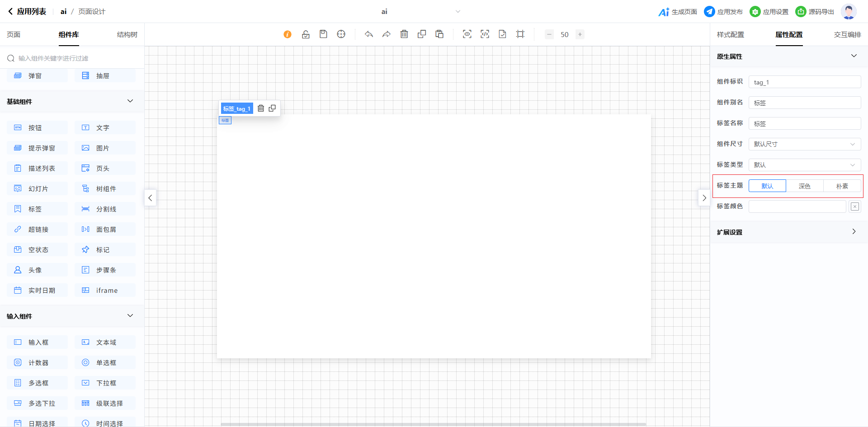
Task: Switch to the 结构树 tab
Action: 127,35
